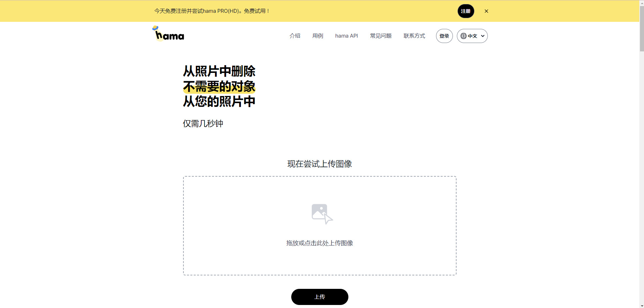Click the image upload icon in drop zone
Viewport: 644px width, 308px height.
tap(321, 214)
